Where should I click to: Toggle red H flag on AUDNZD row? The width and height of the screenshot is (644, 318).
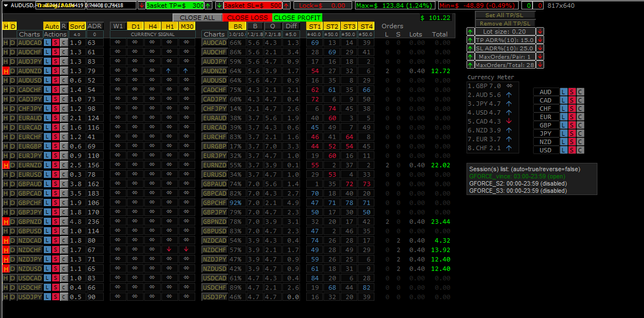6,71
